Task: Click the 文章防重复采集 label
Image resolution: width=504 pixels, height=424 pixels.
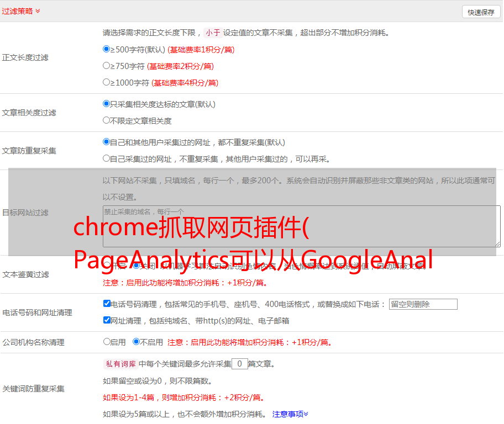Action: pos(29,151)
